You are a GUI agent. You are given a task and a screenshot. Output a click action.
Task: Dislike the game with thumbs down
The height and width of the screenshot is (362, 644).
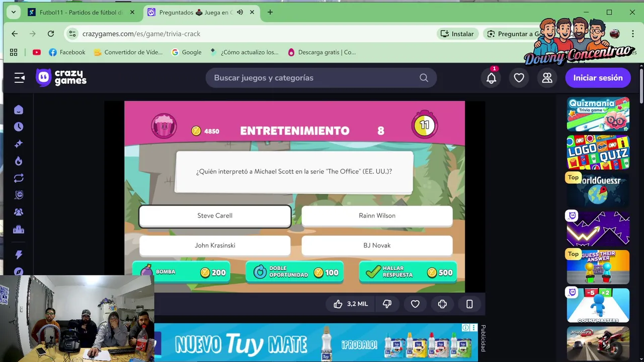(387, 304)
